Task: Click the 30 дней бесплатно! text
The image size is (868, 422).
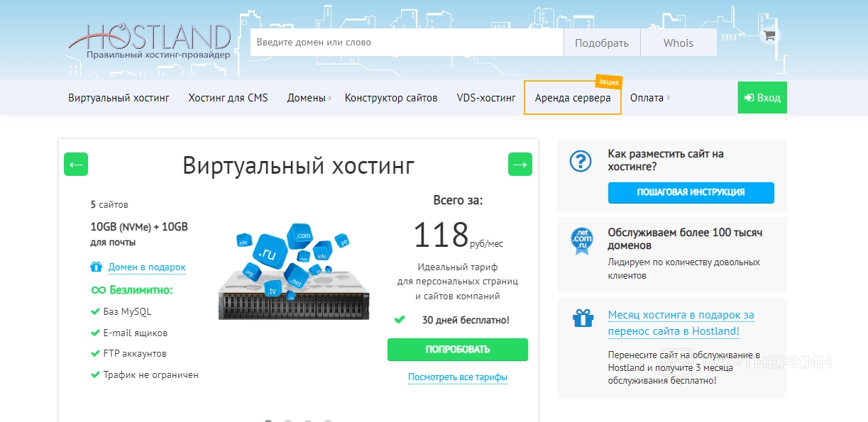Action: (x=466, y=320)
